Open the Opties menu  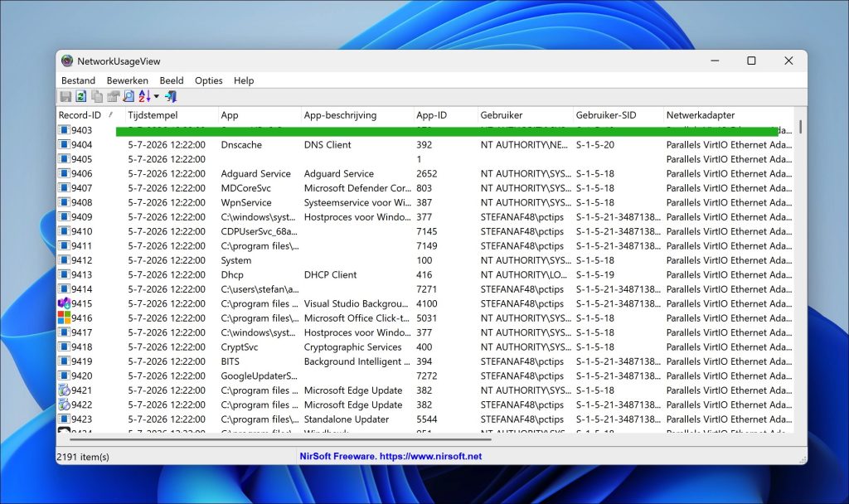coord(208,80)
